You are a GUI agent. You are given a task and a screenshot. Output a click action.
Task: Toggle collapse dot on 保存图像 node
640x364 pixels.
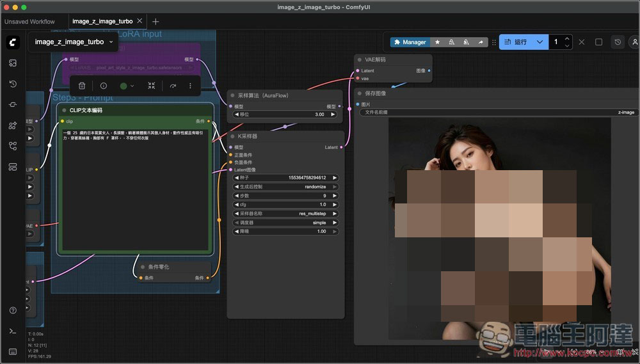[359, 93]
